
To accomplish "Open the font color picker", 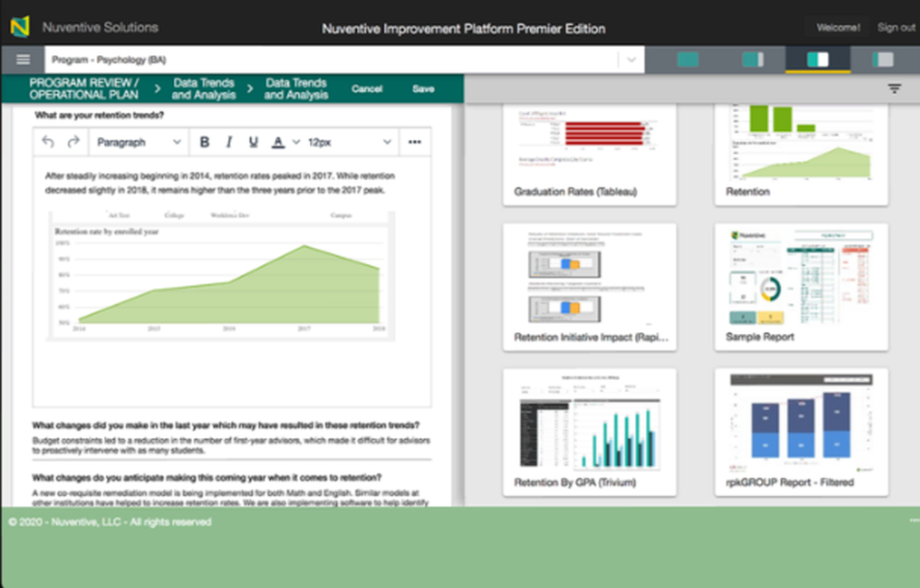I will pyautogui.click(x=278, y=142).
